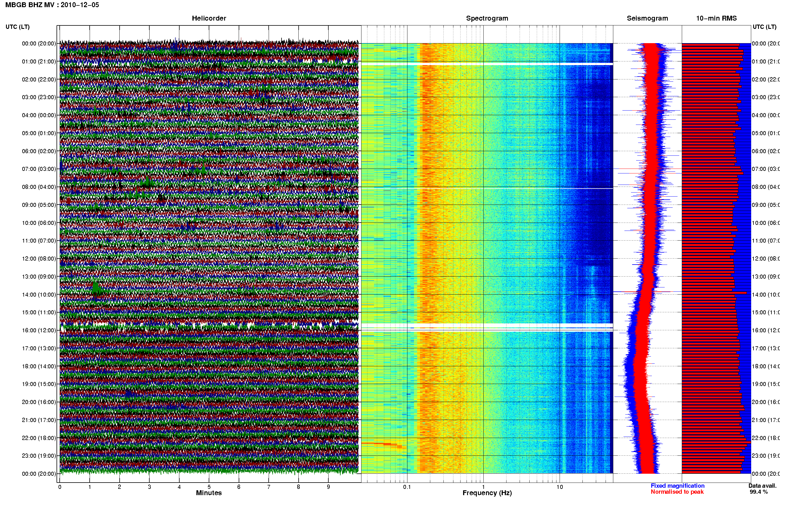Click the left time label '14:00 (10:00)'

point(39,295)
